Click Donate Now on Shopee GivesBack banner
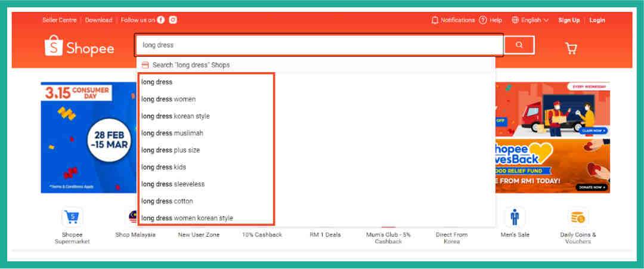644x269 pixels. click(x=592, y=187)
